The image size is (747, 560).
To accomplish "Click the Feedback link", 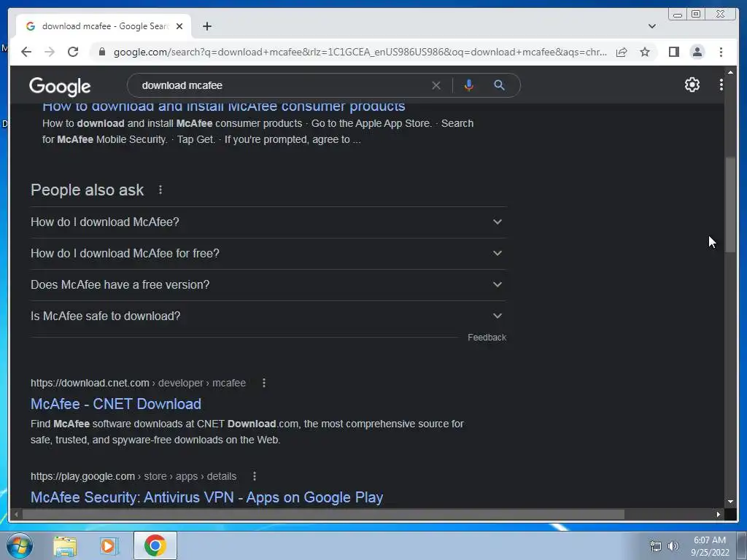I will point(487,337).
